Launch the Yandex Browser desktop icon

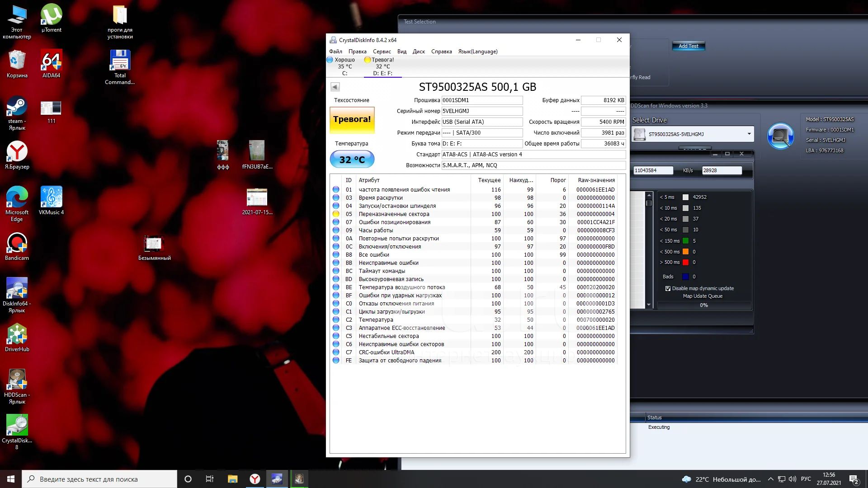pyautogui.click(x=17, y=155)
